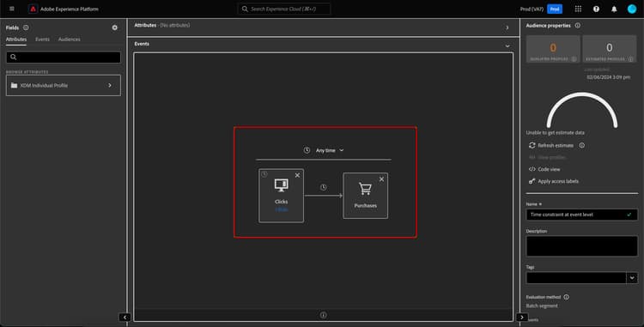The width and height of the screenshot is (644, 327).
Task: Click the Estimated Profiles count
Action: point(610,47)
